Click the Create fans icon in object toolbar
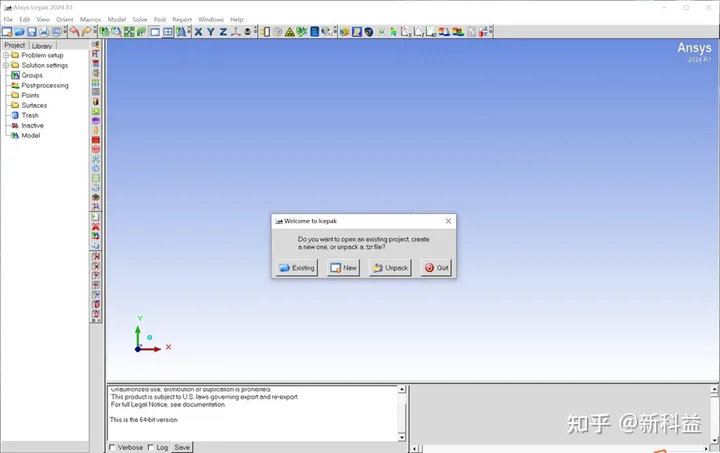The width and height of the screenshot is (720, 453). 96,159
